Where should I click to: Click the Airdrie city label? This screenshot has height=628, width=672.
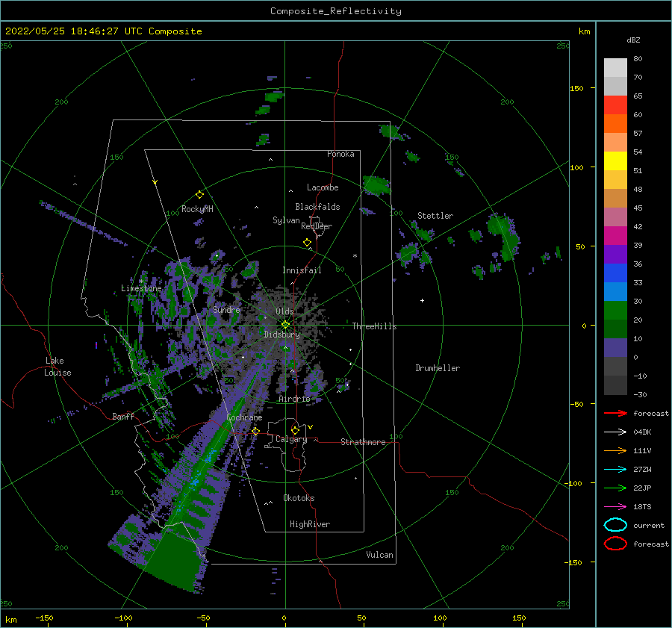[294, 399]
